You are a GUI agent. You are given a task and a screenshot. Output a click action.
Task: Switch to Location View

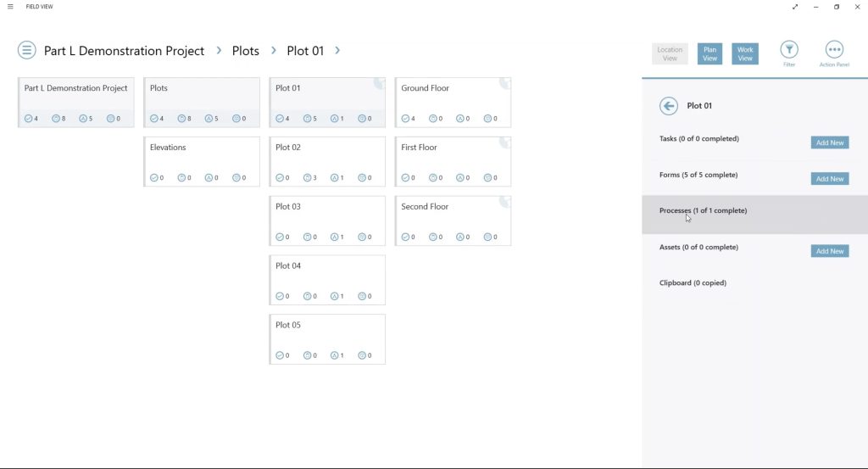670,54
